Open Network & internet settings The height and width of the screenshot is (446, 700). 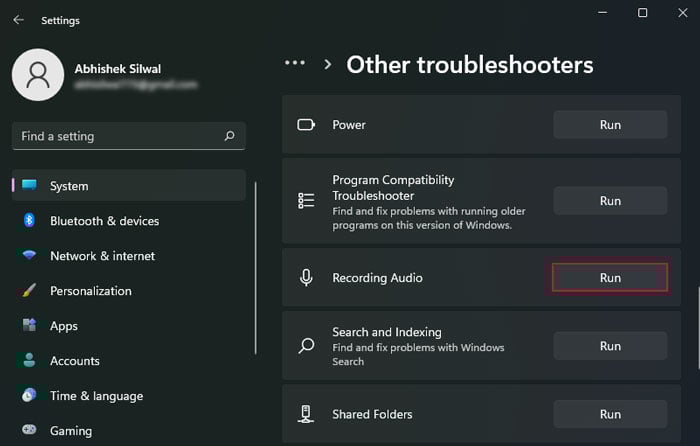coord(129,256)
